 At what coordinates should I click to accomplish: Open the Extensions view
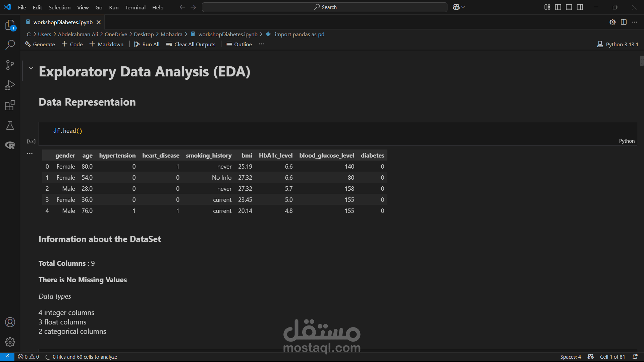pyautogui.click(x=10, y=105)
